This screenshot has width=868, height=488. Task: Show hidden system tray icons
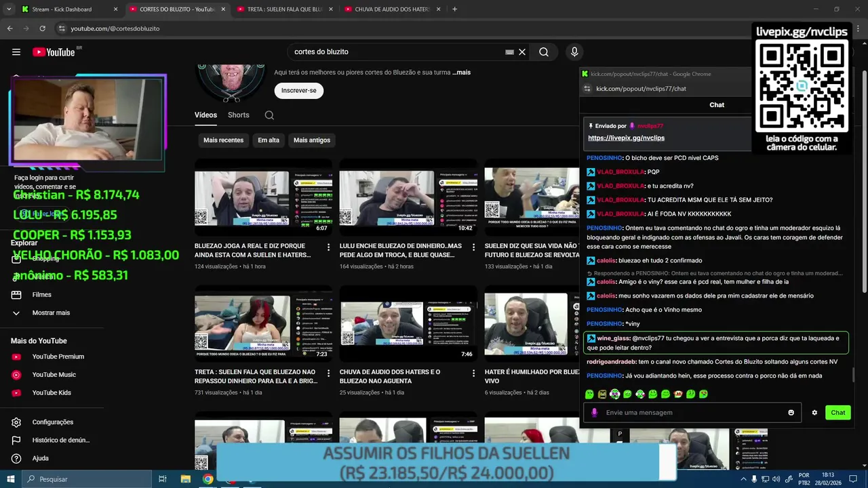point(744,479)
